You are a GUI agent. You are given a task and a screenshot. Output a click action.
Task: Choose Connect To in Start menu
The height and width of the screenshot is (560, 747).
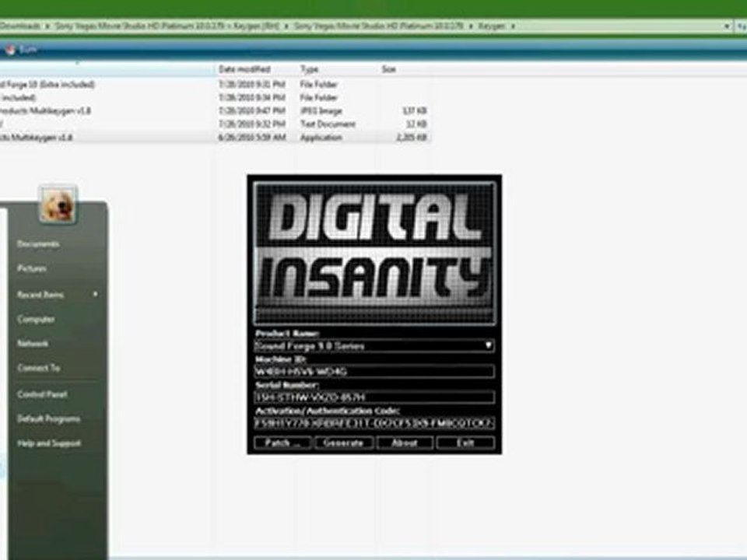[x=38, y=368]
